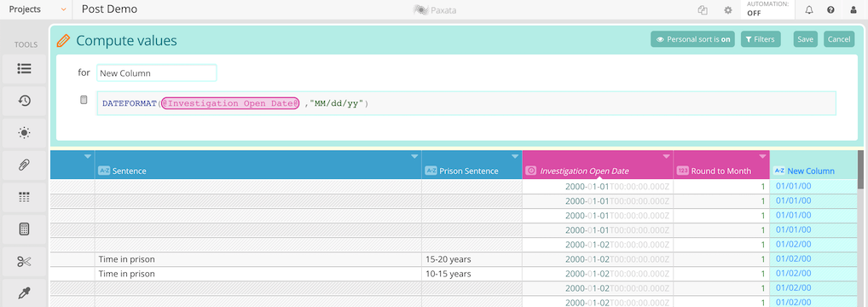Open the settings gear in top bar
The width and height of the screenshot is (868, 307).
(728, 10)
